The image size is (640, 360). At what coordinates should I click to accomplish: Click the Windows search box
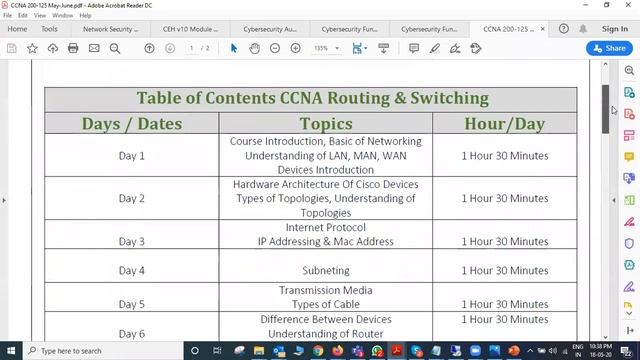coord(103,351)
